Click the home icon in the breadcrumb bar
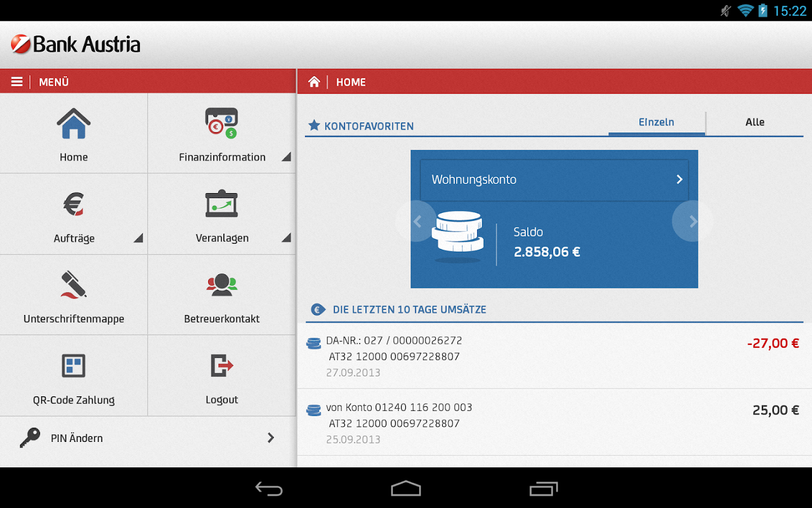 point(314,81)
